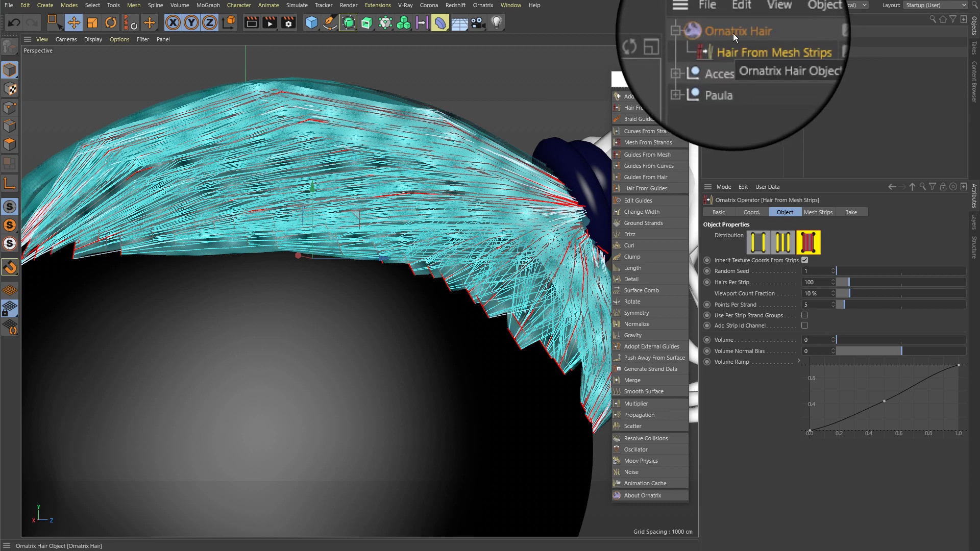Switch to the Mesh Strips tab
The image size is (980, 551).
point(818,212)
